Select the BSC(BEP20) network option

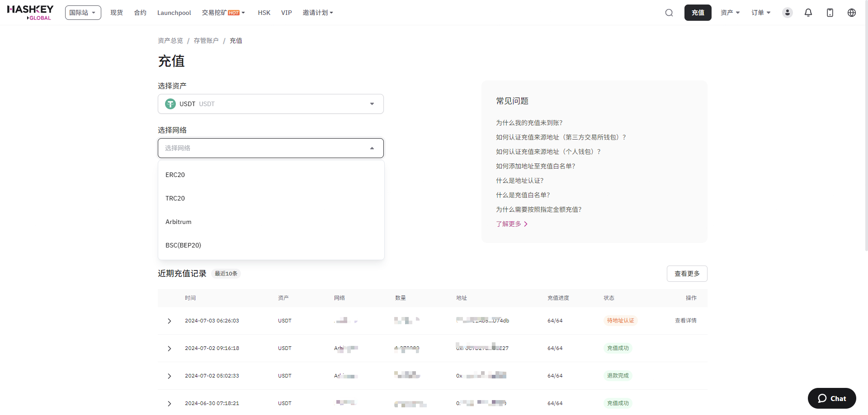(271, 245)
